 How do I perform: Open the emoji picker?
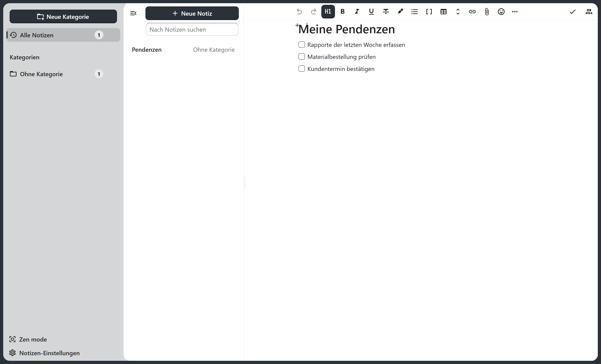coord(501,11)
